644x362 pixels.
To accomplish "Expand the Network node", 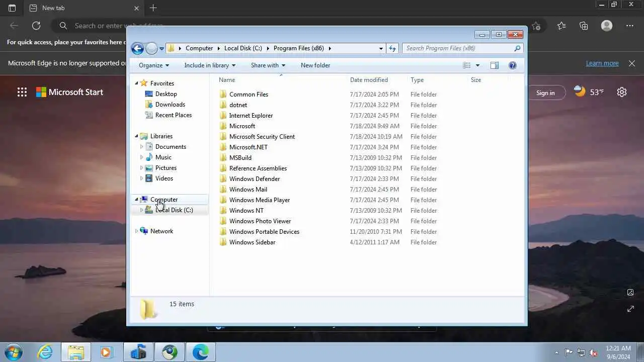I will pyautogui.click(x=136, y=231).
